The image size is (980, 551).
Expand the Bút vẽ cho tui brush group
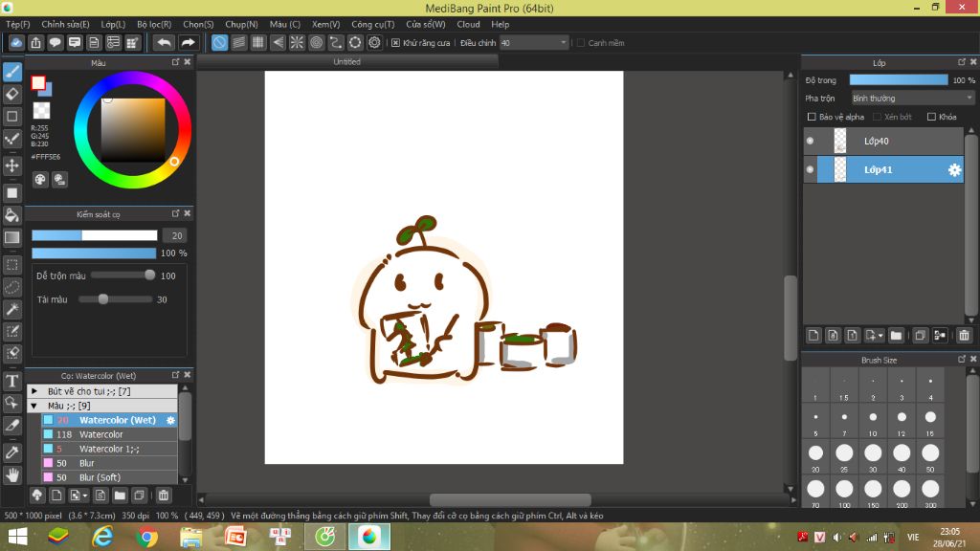34,391
